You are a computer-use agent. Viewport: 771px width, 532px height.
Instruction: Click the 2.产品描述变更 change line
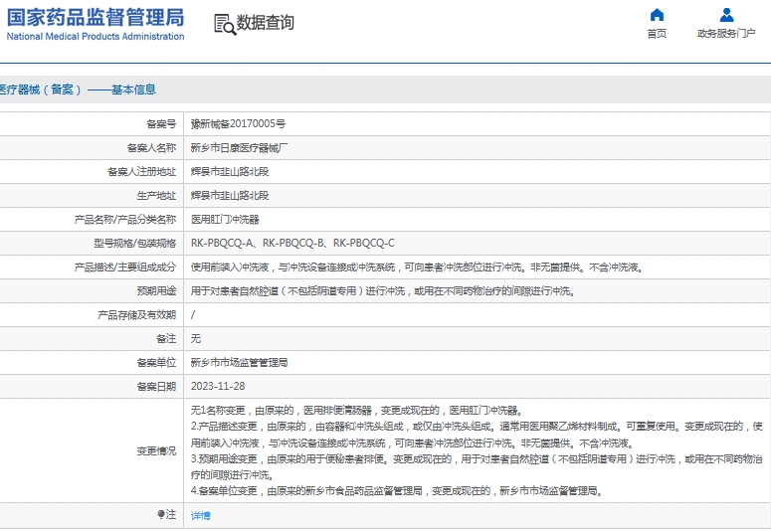[x=477, y=435]
